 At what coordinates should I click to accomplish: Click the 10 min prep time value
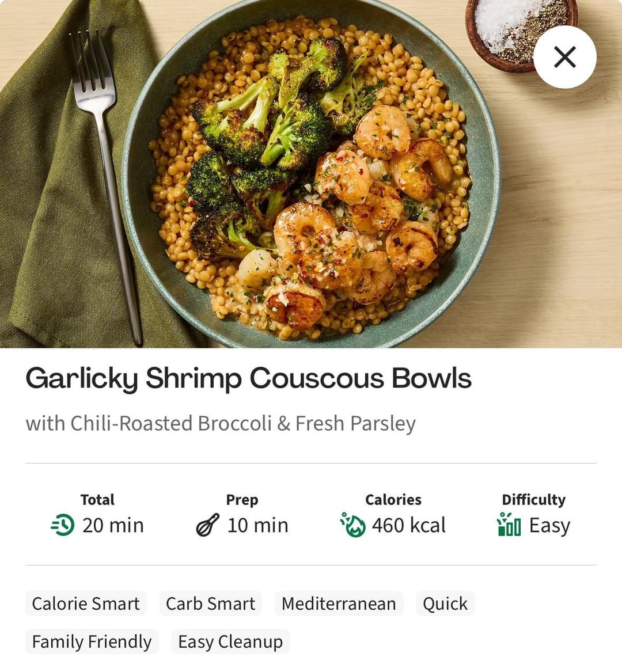257,525
